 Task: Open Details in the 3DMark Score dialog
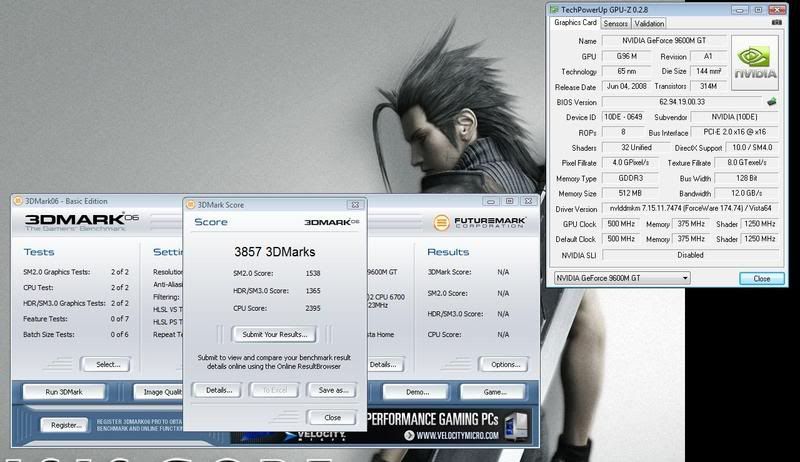point(218,390)
